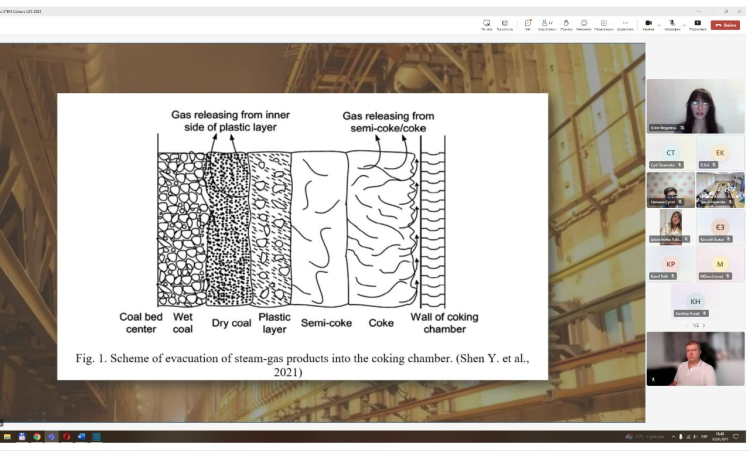The image size is (750, 451).
Task: Click the Share content icon
Action: pos(697,23)
